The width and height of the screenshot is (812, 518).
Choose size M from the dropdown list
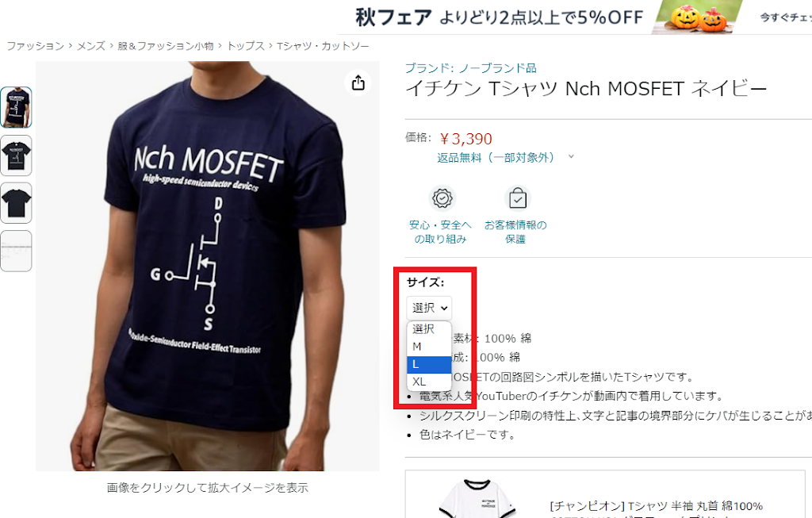pyautogui.click(x=429, y=347)
